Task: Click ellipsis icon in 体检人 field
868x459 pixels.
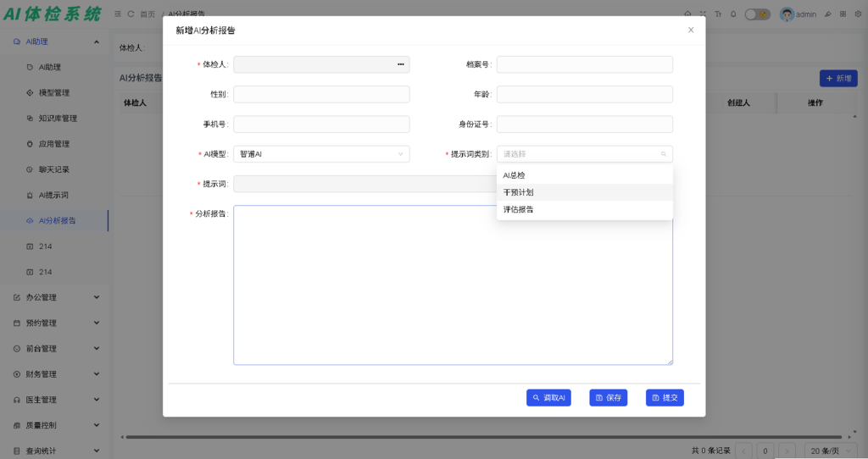Action: pyautogui.click(x=401, y=64)
